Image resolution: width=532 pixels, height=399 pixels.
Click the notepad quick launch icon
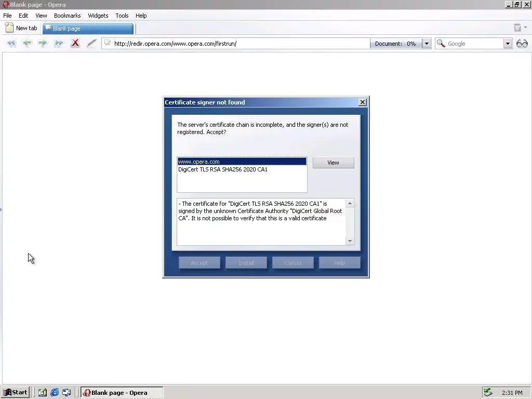43,392
